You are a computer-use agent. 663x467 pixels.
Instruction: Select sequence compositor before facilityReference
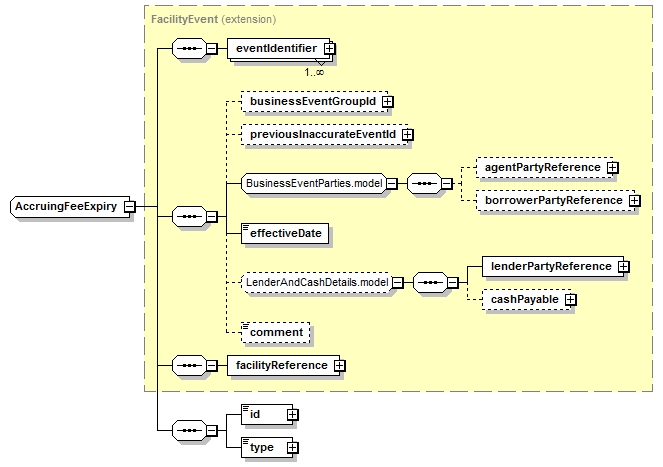click(189, 365)
